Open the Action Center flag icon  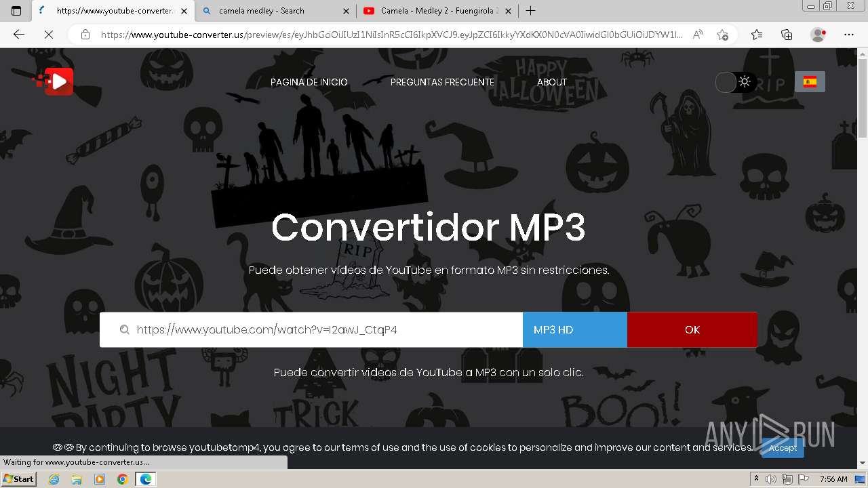click(x=803, y=479)
